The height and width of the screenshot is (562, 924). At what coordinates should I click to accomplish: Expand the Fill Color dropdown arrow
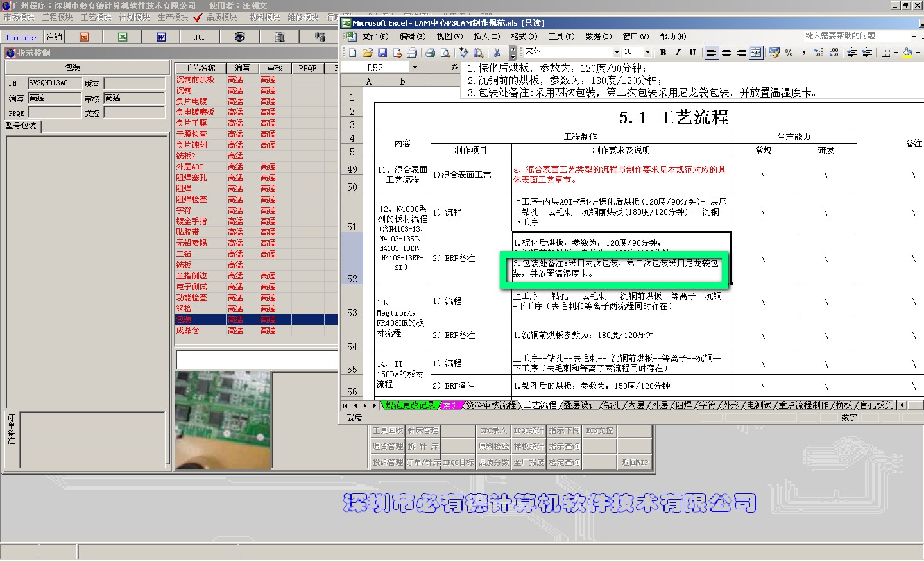click(x=918, y=53)
